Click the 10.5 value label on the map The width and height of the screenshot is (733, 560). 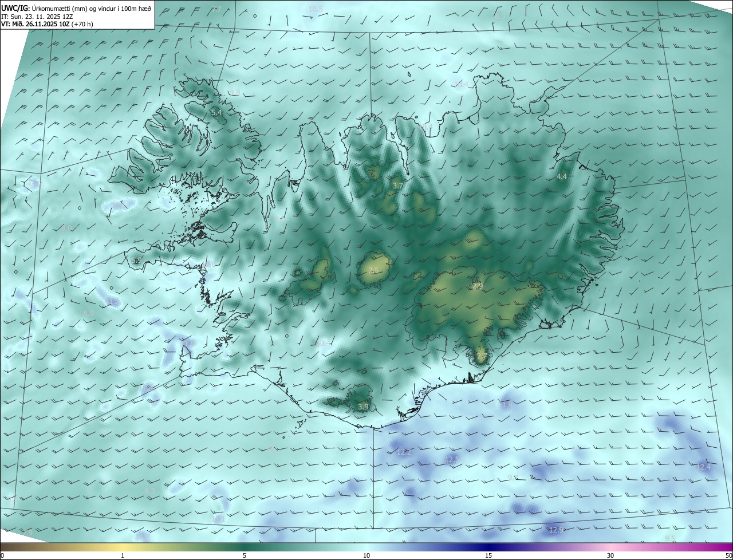coord(316,9)
